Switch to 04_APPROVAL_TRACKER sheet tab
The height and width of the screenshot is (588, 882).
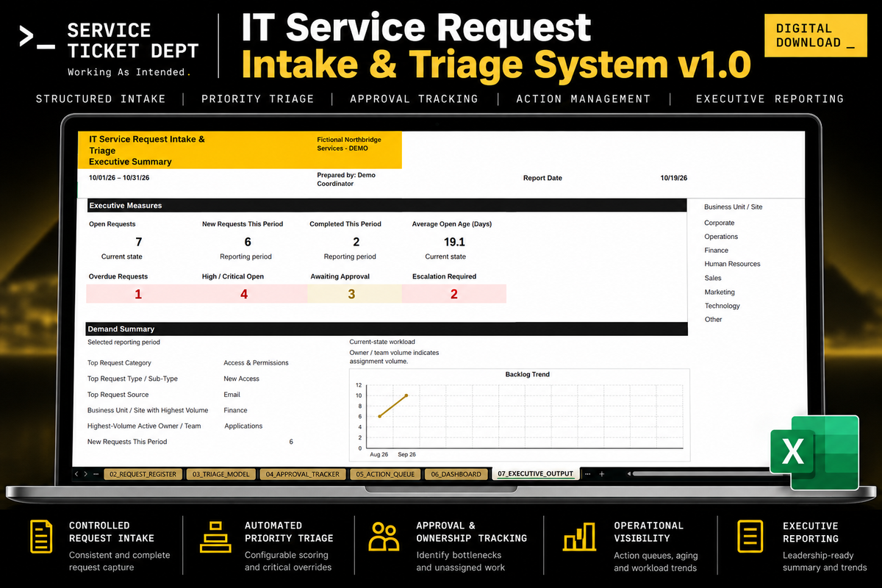(x=302, y=474)
